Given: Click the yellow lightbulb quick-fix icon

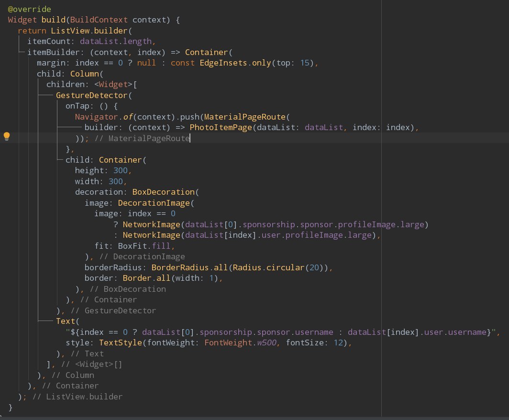Looking at the screenshot, I should (7, 136).
